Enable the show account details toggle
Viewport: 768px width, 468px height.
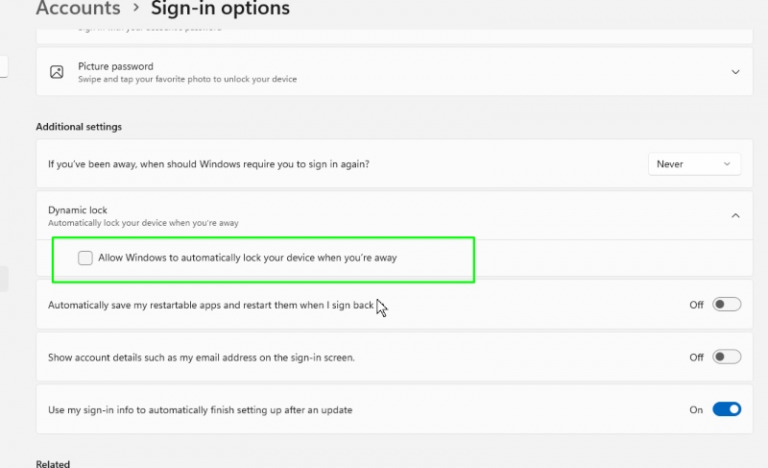[x=726, y=357]
